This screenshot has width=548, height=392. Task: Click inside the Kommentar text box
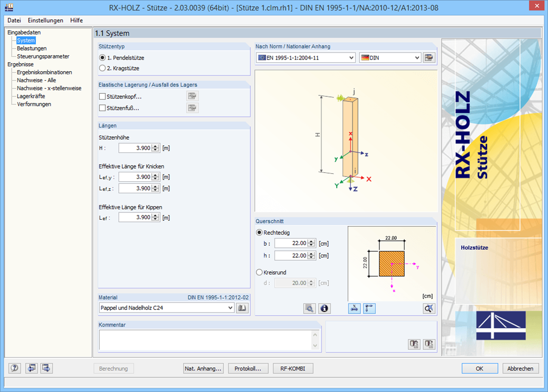[x=205, y=340]
